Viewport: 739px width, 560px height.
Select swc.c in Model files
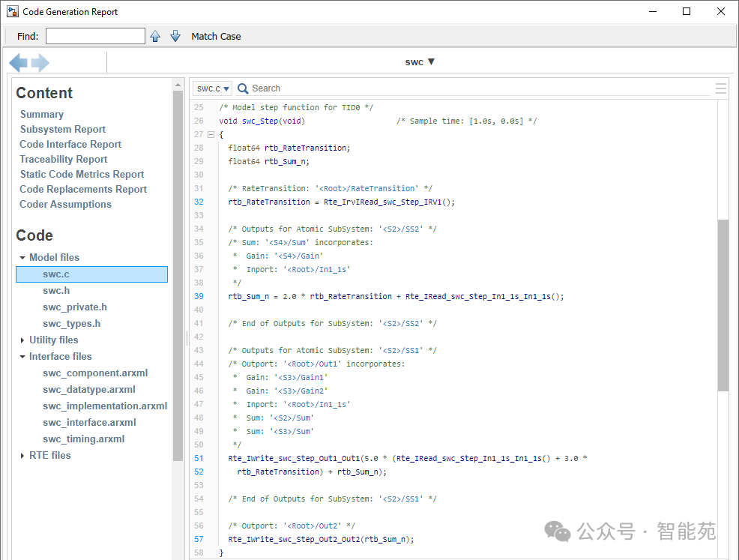[x=92, y=274]
